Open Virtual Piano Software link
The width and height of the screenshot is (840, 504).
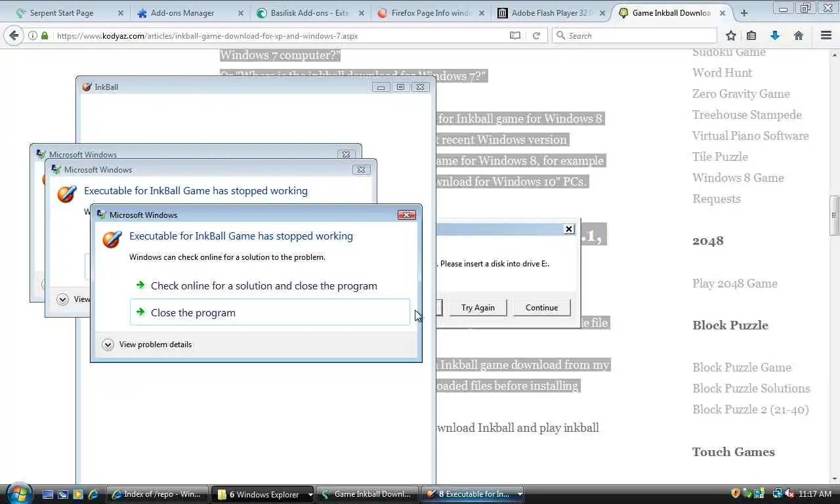(750, 136)
